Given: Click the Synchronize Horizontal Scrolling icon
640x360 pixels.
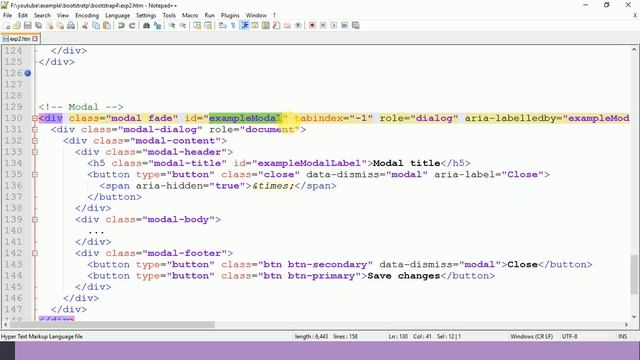Looking at the screenshot, I should pyautogui.click(x=208, y=25).
